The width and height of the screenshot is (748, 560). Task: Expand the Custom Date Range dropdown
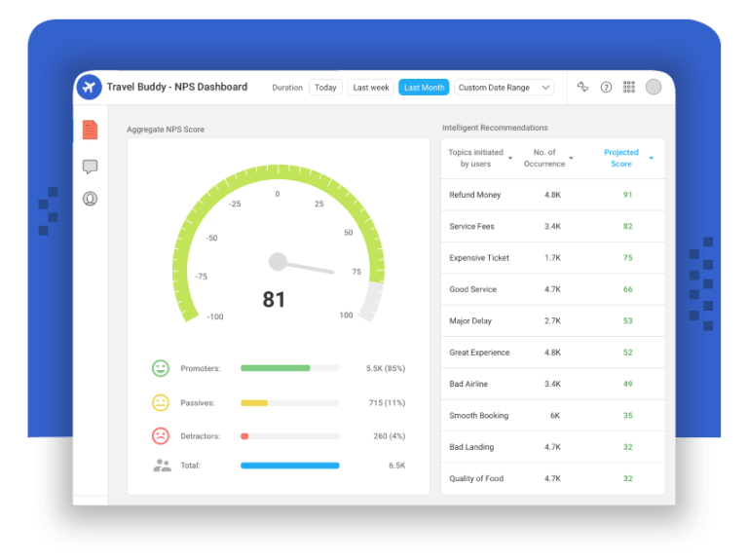point(504,88)
